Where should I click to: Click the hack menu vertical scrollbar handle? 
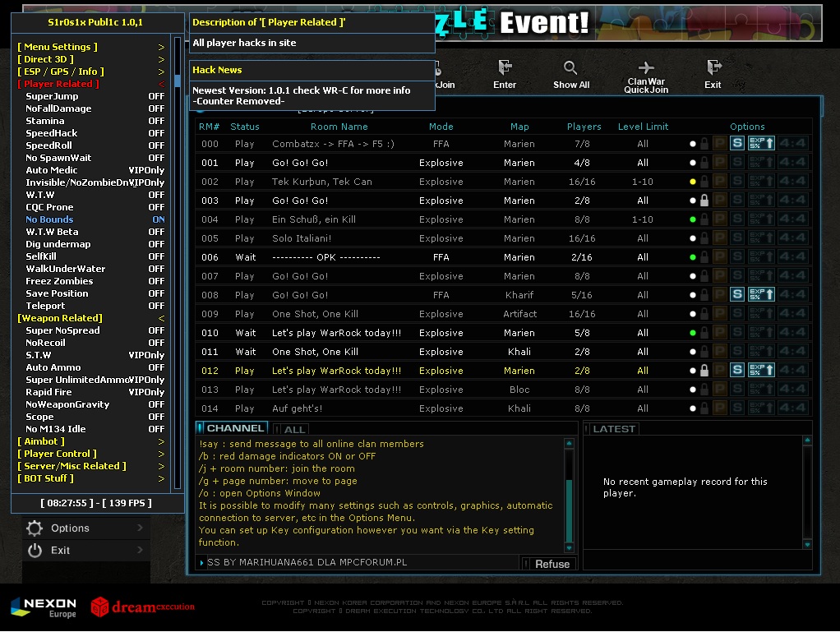click(178, 81)
